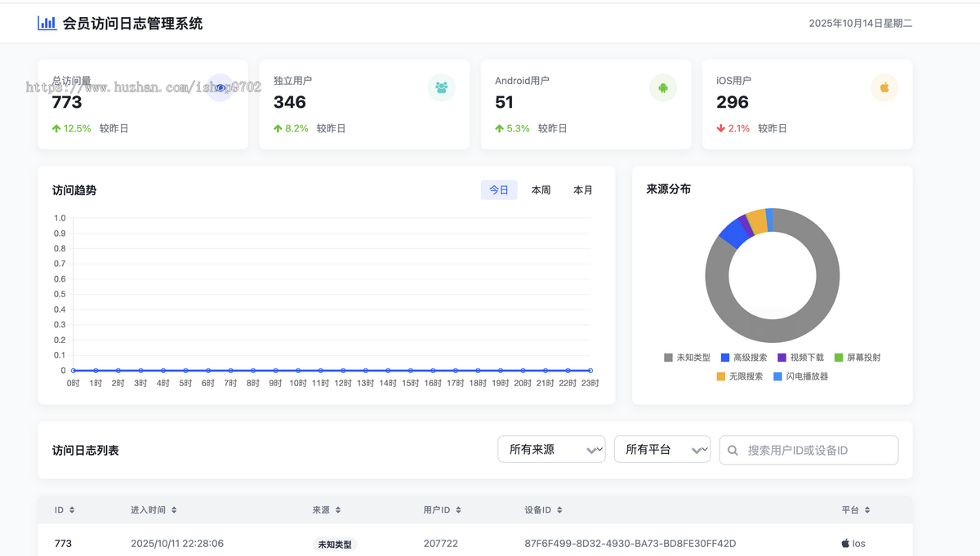Click the sort arrows beside 用户ID column
This screenshot has width=980, height=556.
[458, 510]
